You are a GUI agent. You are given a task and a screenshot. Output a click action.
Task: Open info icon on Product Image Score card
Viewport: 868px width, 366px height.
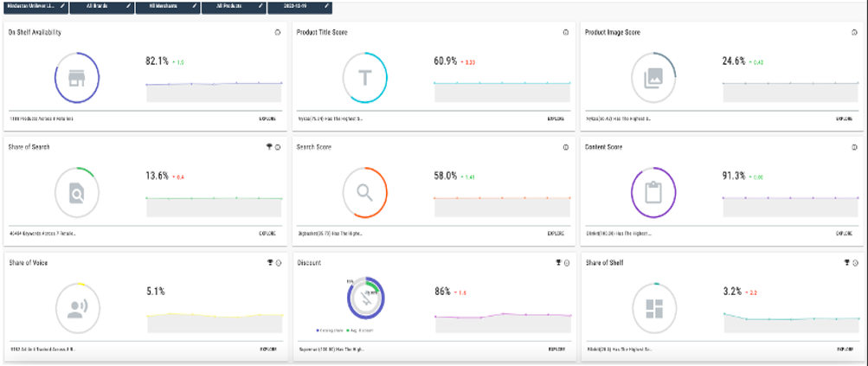click(x=855, y=33)
